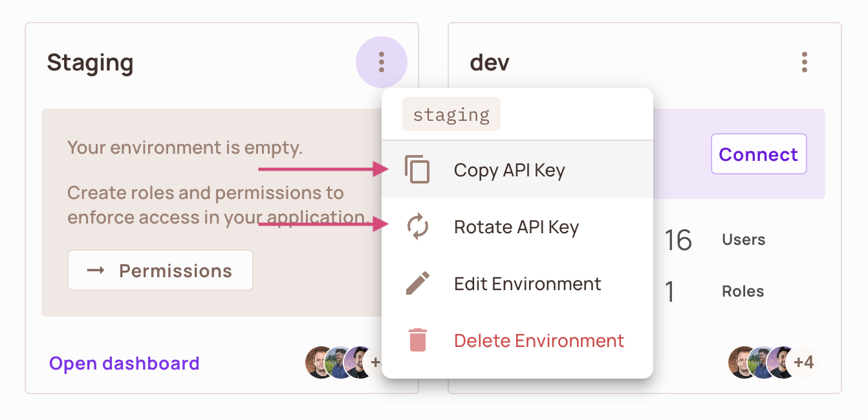Open the Permissions page for Staging

click(x=160, y=270)
